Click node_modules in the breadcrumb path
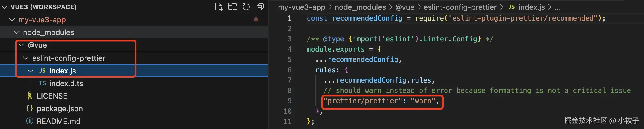 click(x=360, y=7)
